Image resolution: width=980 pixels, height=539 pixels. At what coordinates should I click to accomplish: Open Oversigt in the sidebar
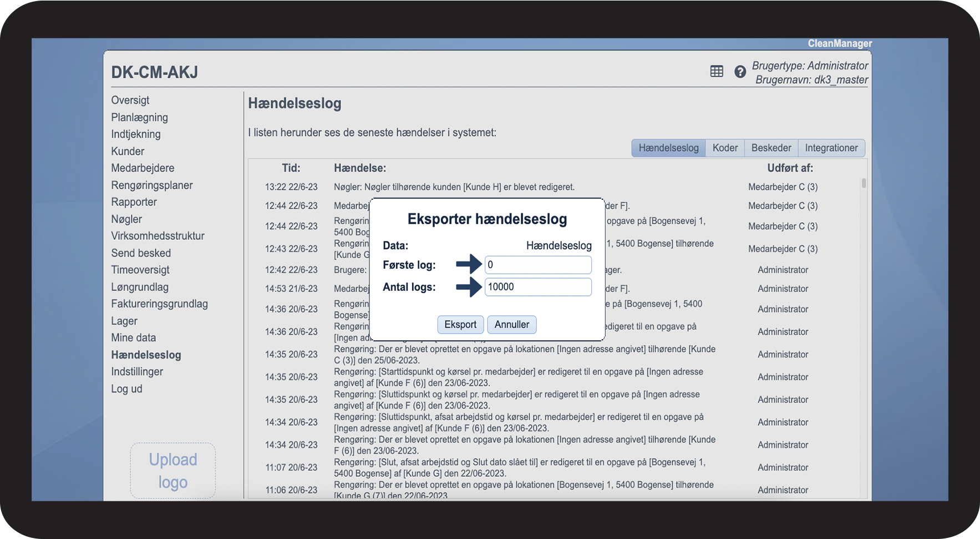pyautogui.click(x=130, y=100)
